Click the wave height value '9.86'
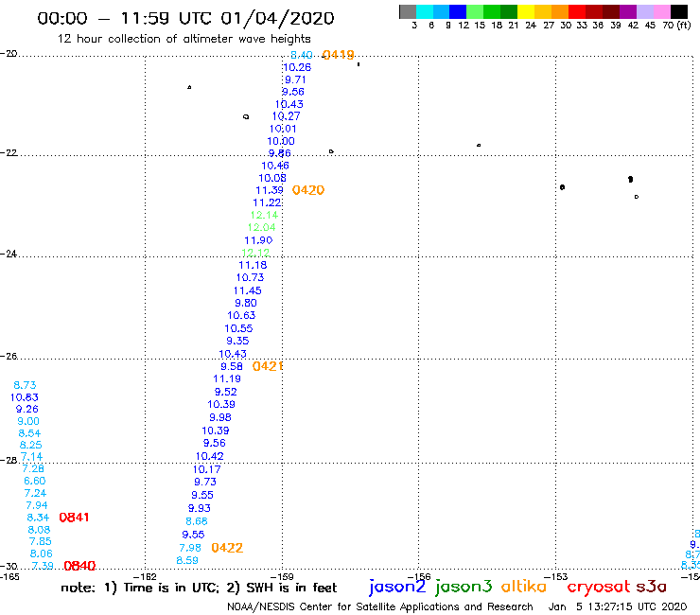Viewport: 700px width, 615px height. click(279, 153)
